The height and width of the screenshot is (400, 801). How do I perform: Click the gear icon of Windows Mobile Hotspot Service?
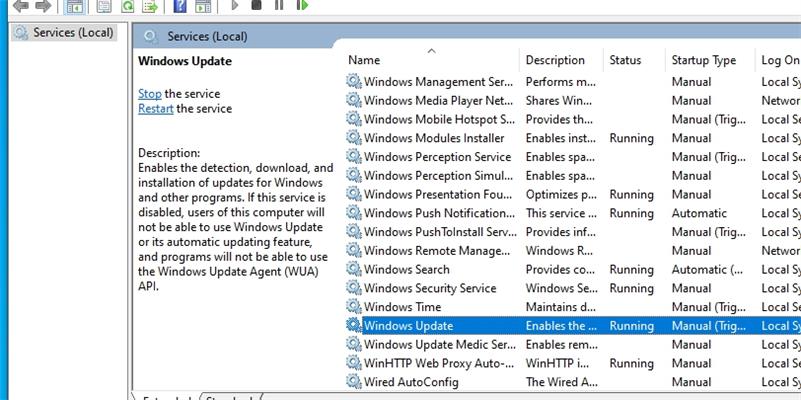(354, 119)
